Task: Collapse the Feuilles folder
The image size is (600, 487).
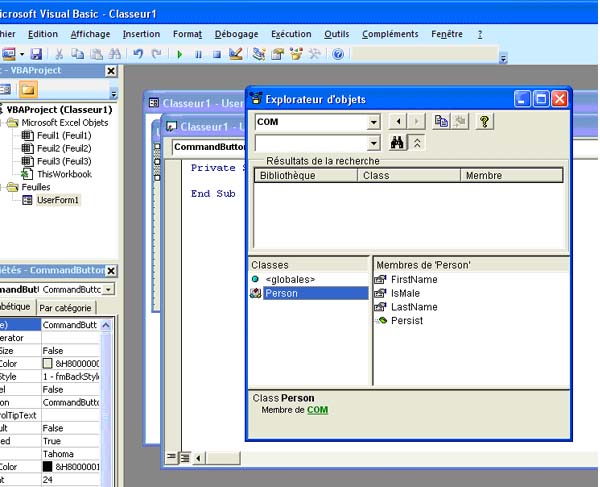Action: tap(2, 187)
